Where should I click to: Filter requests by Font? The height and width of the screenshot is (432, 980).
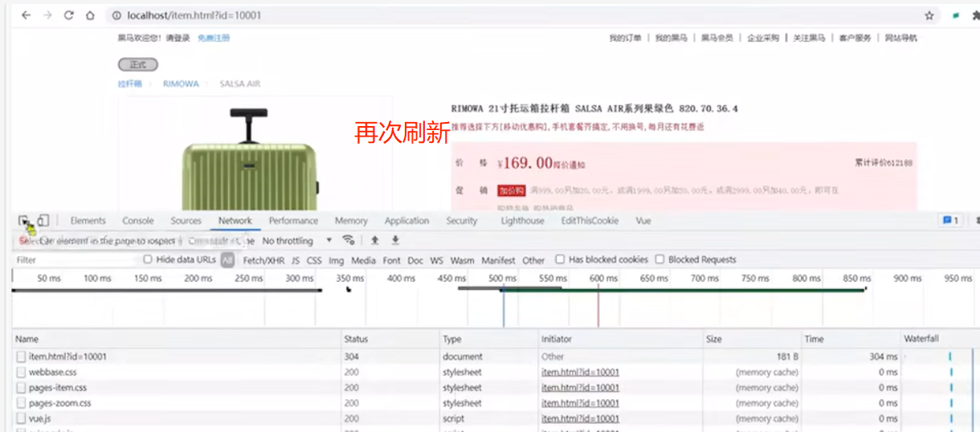coord(391,260)
